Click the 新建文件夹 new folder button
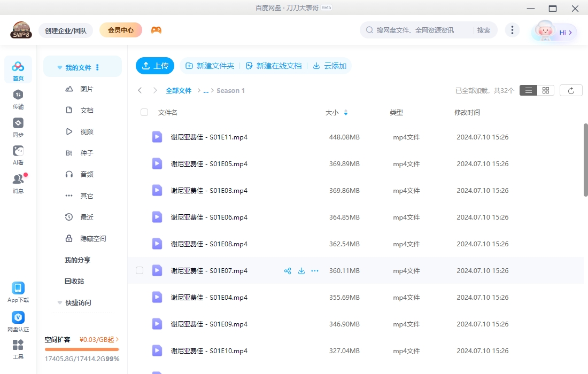 click(x=210, y=66)
